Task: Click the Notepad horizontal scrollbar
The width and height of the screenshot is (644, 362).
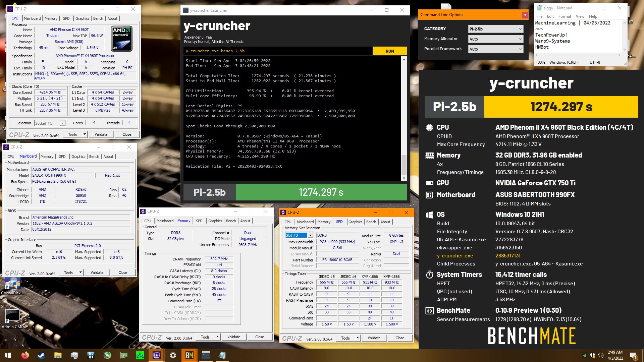Action: [578, 55]
